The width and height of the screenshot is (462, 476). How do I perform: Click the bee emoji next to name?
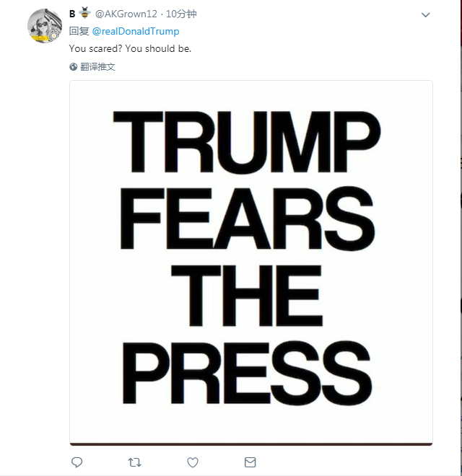click(84, 14)
